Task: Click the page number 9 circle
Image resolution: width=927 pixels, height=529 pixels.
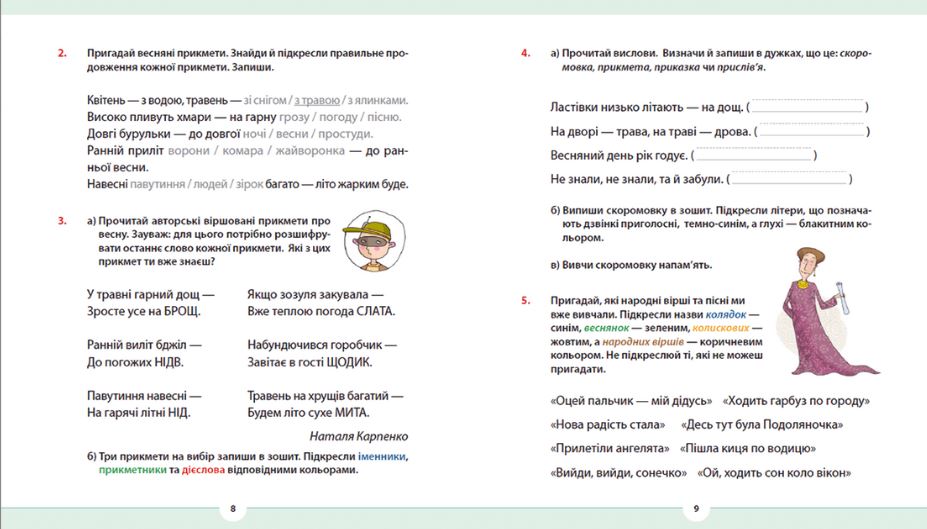Action: [696, 509]
